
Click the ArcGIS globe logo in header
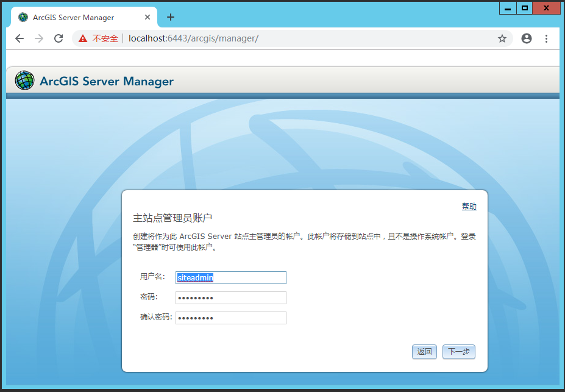coord(24,80)
